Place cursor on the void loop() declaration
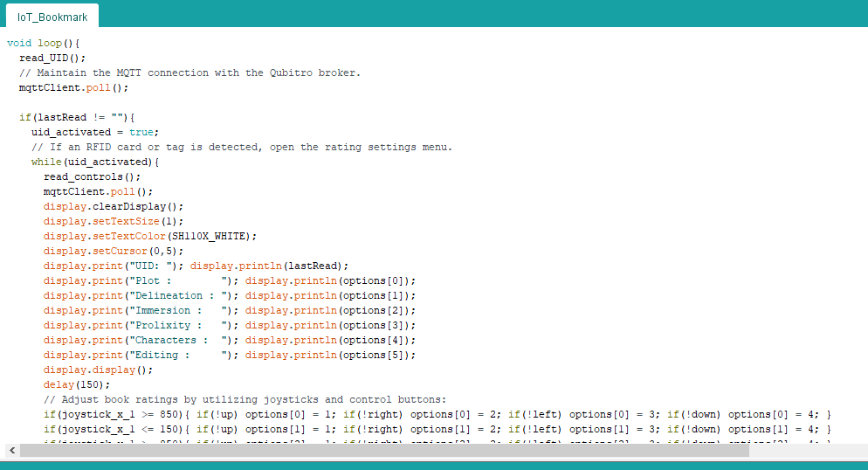 44,43
